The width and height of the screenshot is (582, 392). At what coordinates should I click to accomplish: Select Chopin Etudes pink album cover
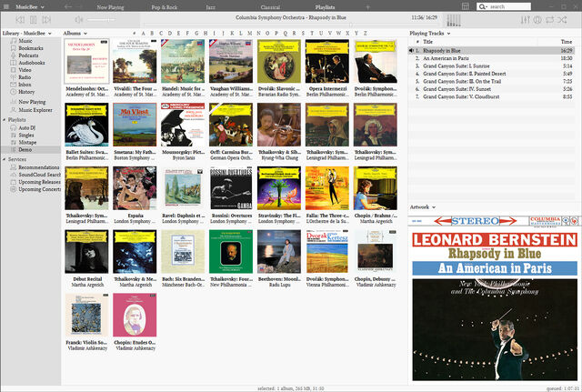click(x=135, y=315)
